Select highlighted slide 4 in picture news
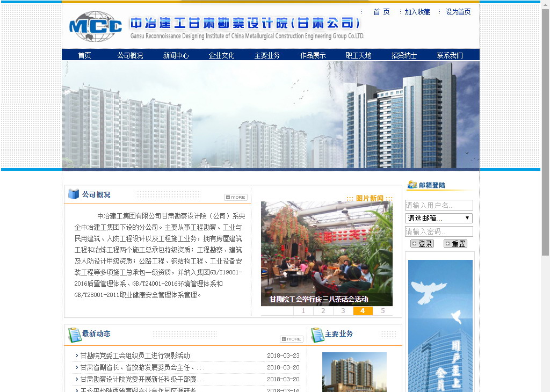Viewport: 550px width, 392px height. click(x=363, y=311)
